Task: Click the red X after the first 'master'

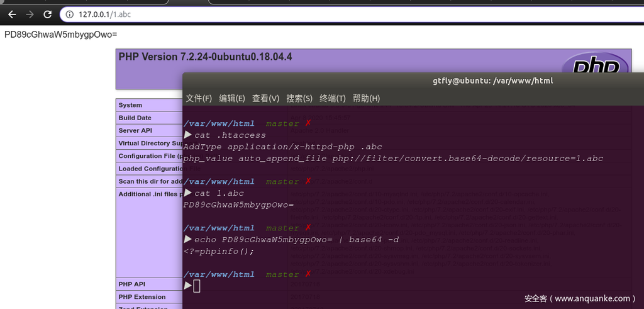Action: [x=308, y=123]
